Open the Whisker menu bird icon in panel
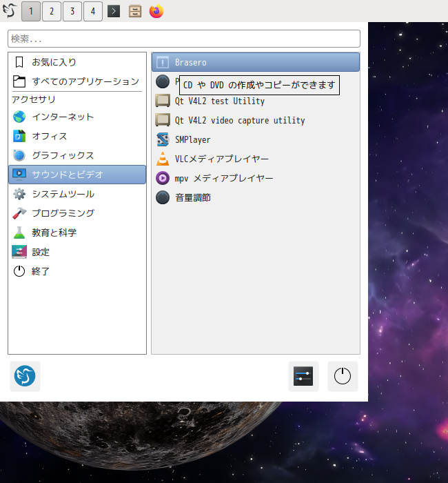448x483 pixels. 9,11
